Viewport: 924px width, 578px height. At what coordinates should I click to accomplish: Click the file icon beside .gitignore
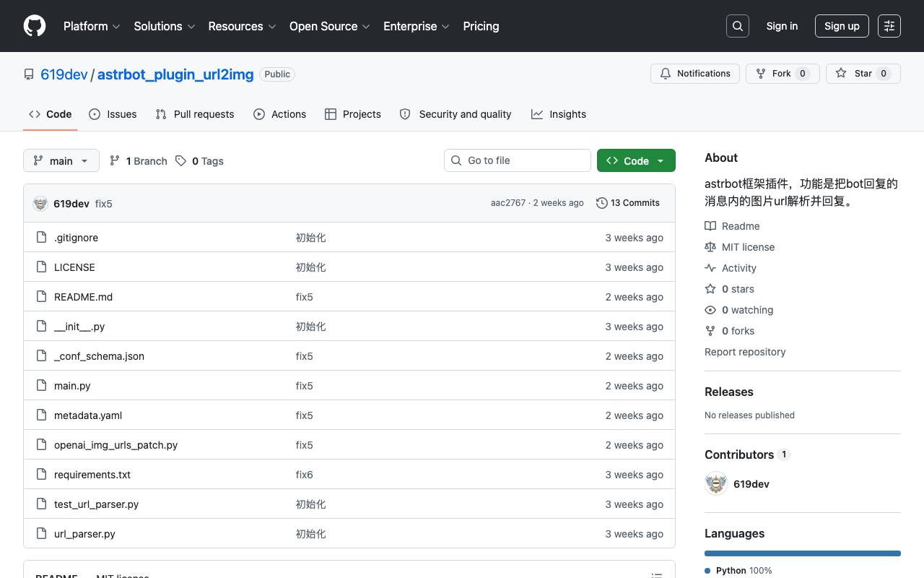[x=41, y=237]
